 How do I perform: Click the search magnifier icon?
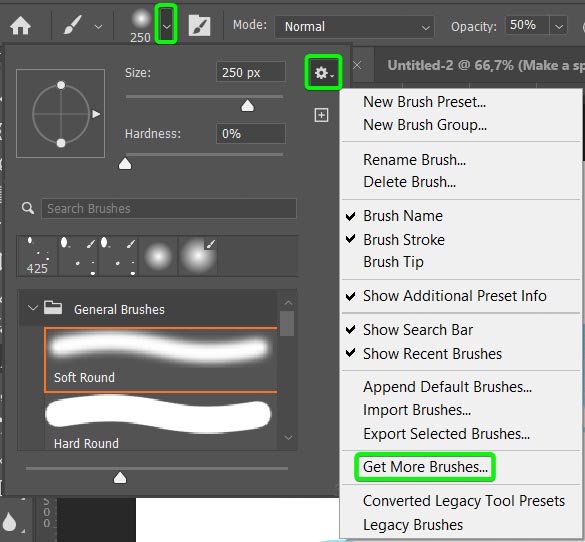(x=28, y=208)
